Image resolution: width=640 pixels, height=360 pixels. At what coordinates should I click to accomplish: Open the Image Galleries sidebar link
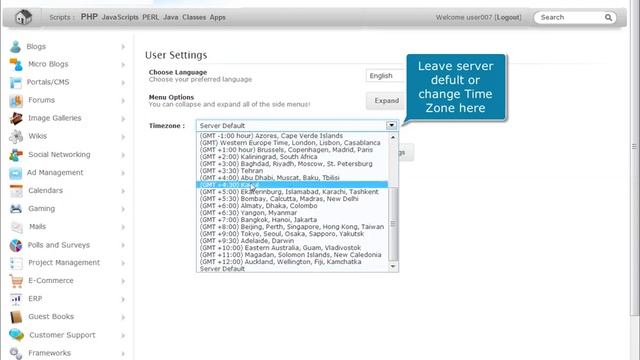(x=55, y=118)
